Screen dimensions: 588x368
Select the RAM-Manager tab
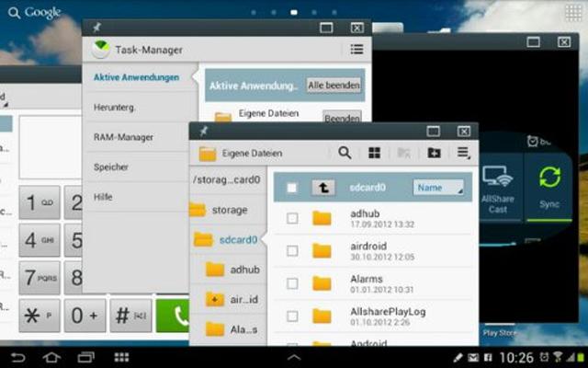[x=123, y=137]
